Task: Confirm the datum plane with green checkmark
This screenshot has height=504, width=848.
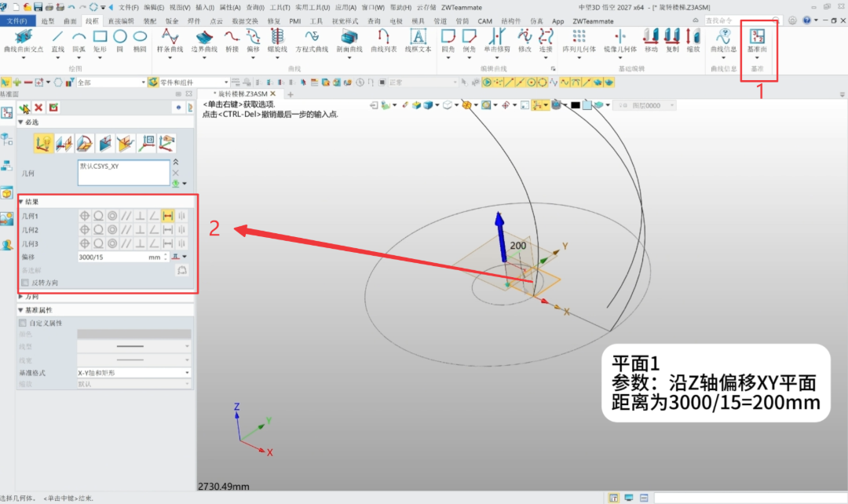Action: coord(24,108)
